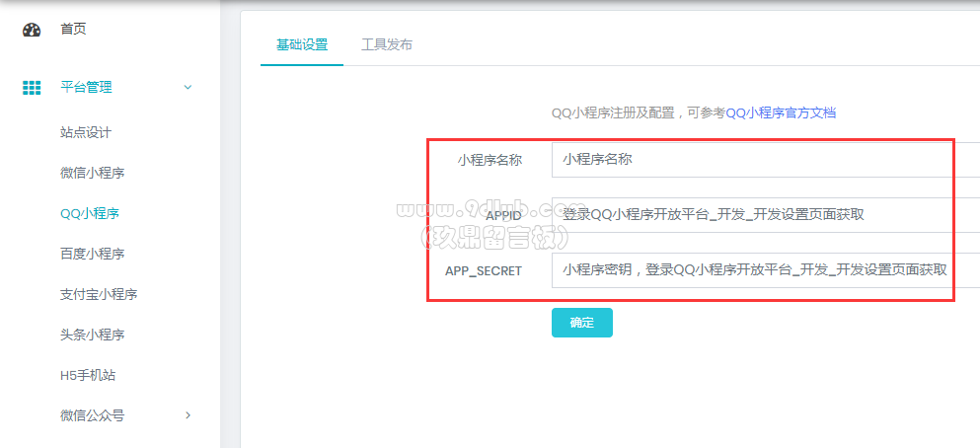Collapse the 平台管理 section chevron

188,88
